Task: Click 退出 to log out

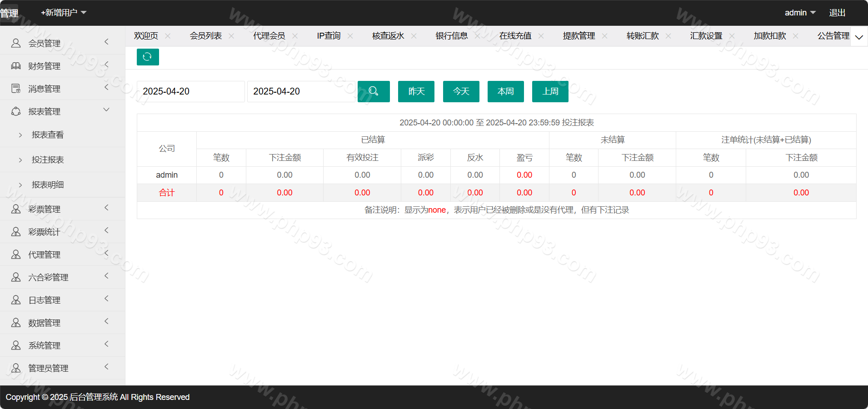Action: [837, 13]
